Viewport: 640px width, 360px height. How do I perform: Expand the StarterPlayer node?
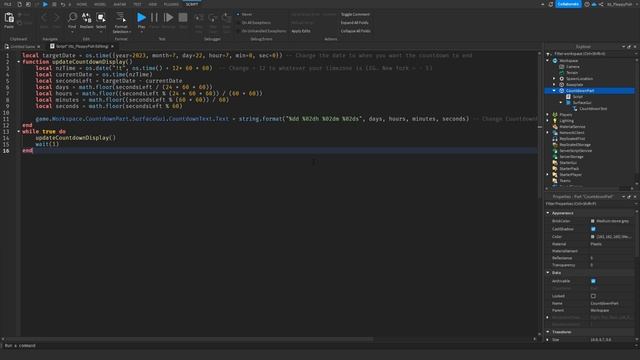(548, 175)
